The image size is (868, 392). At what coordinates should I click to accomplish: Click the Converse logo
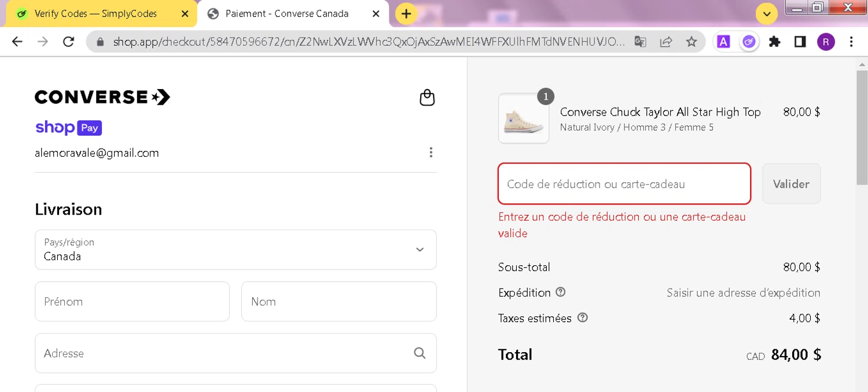click(x=102, y=97)
